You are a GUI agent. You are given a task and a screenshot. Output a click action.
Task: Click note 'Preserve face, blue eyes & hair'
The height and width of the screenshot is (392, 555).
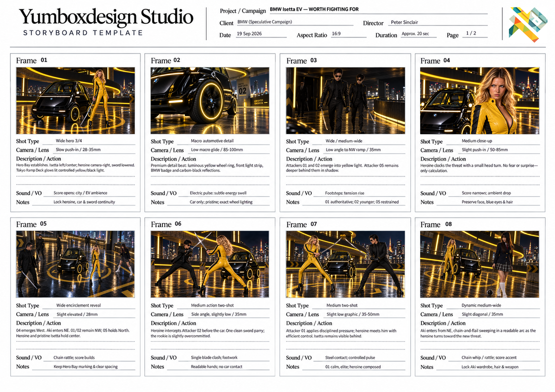487,202
